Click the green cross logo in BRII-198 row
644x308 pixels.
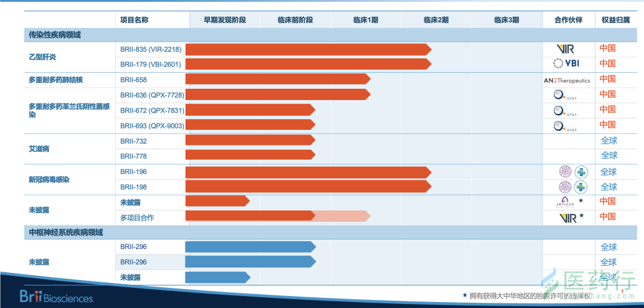click(x=580, y=187)
